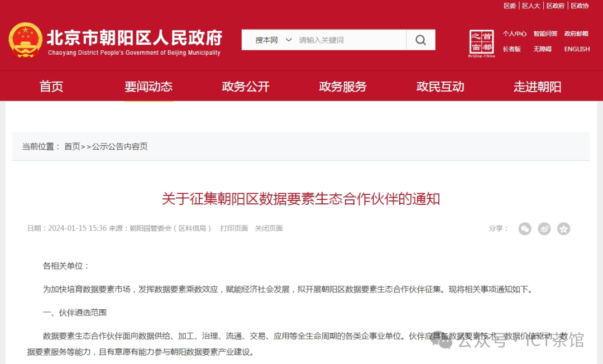
Task: Share the article via Weibo icon
Action: (x=544, y=228)
